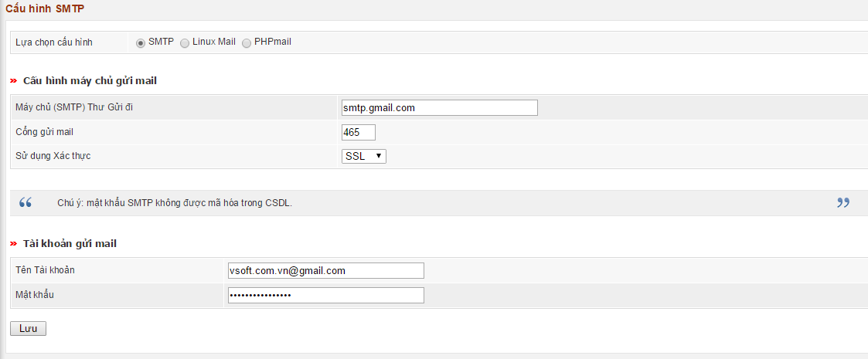868x359 pixels.
Task: Switch configuration to PHPmail
Action: [x=247, y=42]
